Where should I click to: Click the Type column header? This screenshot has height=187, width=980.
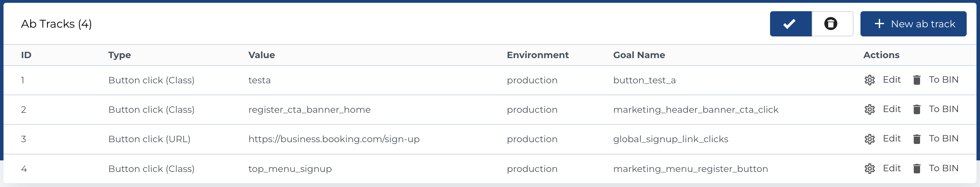coord(120,55)
